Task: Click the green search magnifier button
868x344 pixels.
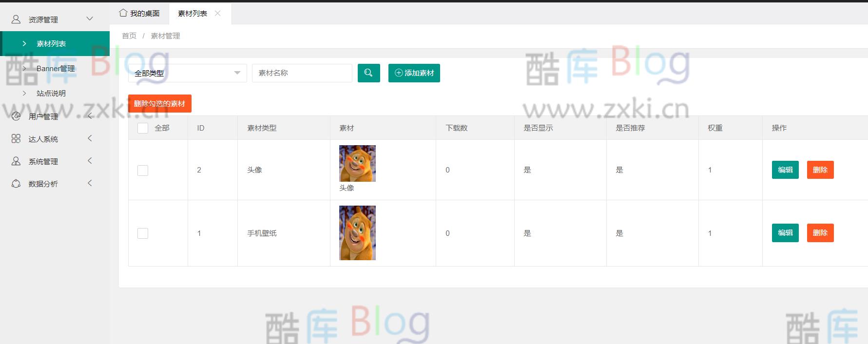Action: (x=368, y=73)
